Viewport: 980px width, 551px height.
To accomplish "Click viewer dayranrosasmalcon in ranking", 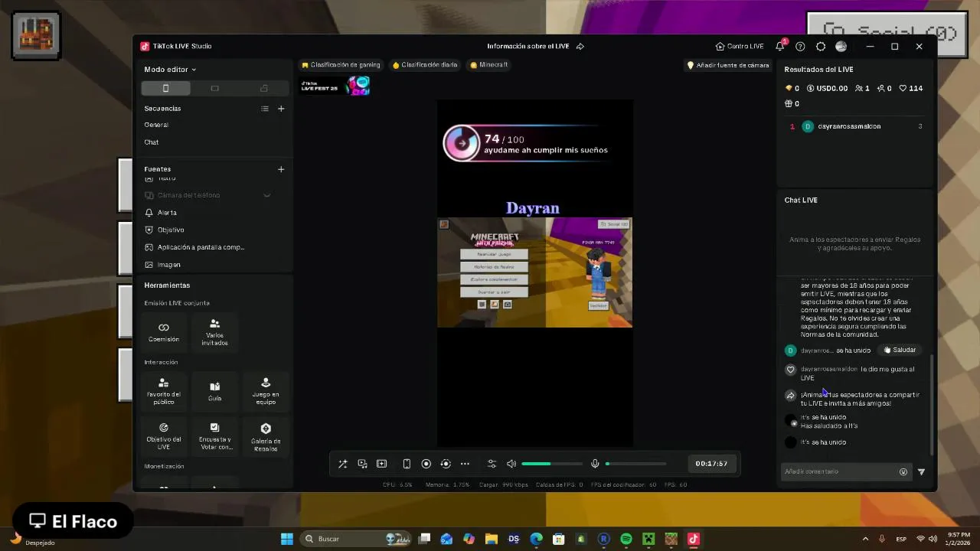I will click(849, 126).
